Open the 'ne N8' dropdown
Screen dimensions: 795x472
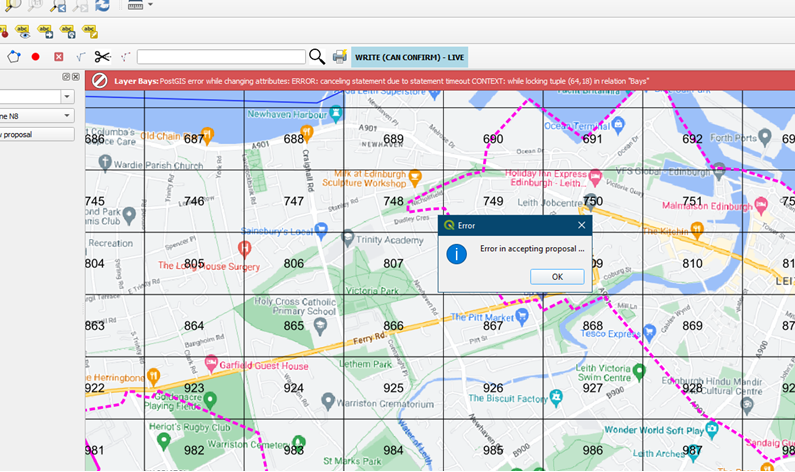(38, 116)
